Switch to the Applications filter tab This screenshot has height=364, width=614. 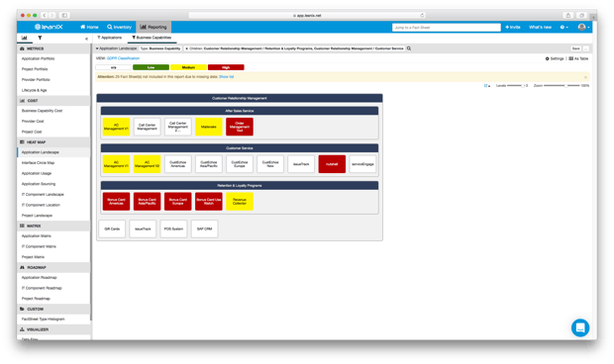109,38
